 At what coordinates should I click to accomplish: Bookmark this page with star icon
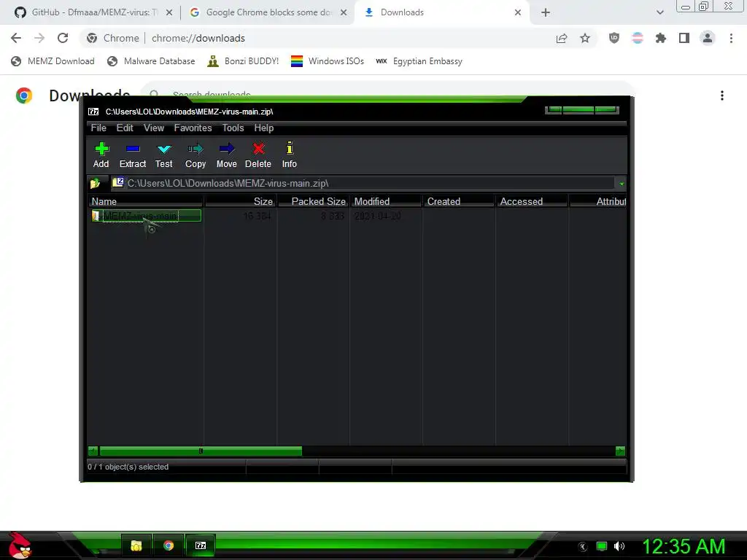(x=585, y=38)
